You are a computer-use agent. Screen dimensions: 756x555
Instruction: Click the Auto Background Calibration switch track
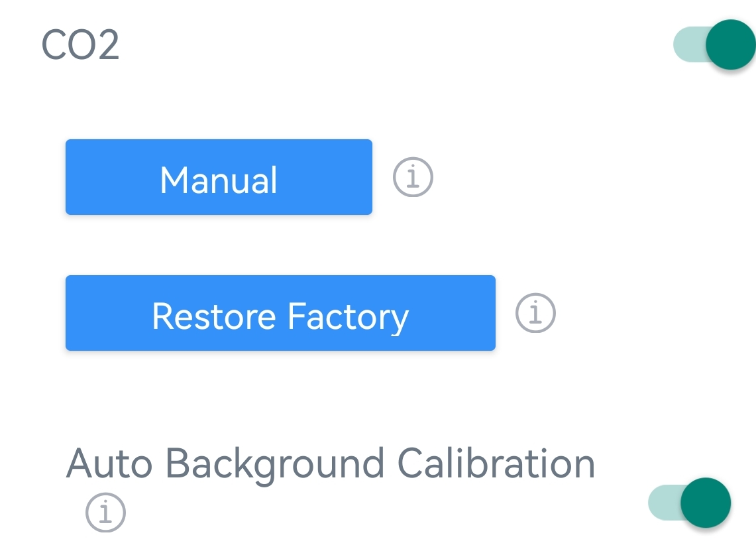(661, 503)
